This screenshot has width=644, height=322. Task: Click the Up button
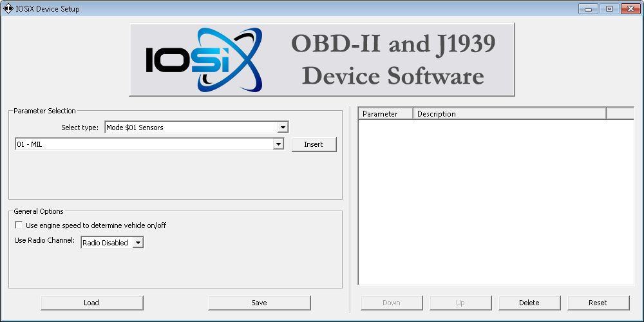click(x=460, y=303)
